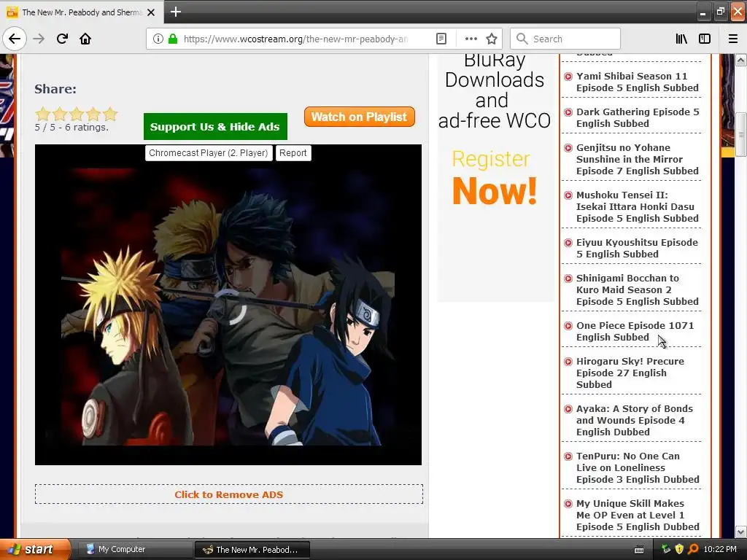Screen dimensions: 747x560
Task: View the green padlock connection details
Action: (x=173, y=39)
